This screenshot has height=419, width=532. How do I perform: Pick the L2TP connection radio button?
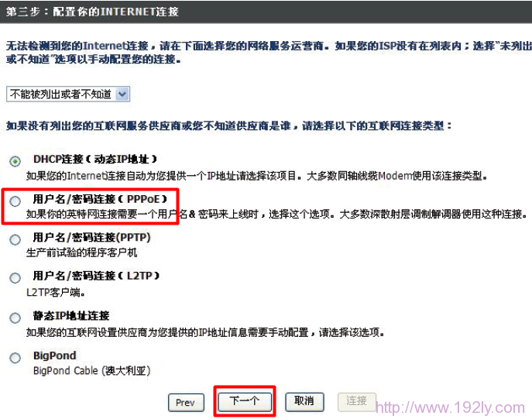click(x=15, y=278)
